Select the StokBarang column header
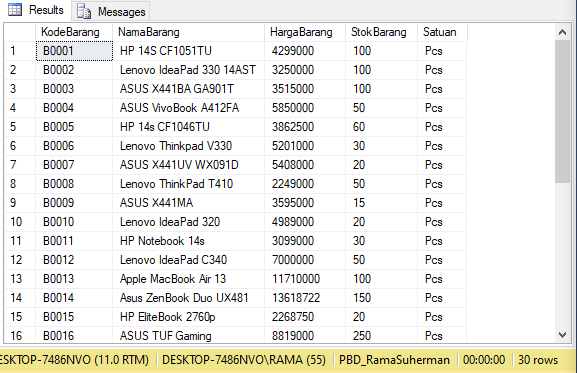Viewport: 577px width, 373px height. coord(382,32)
